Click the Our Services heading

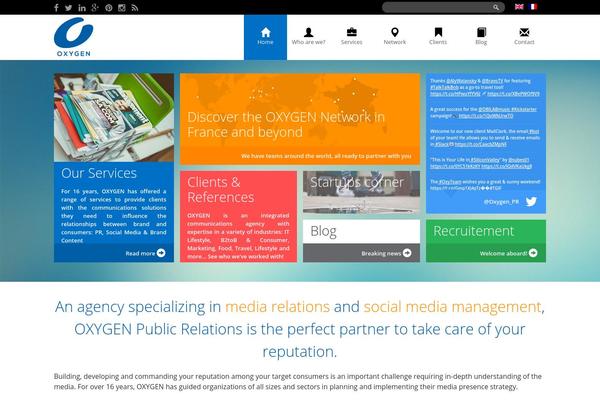click(x=99, y=173)
